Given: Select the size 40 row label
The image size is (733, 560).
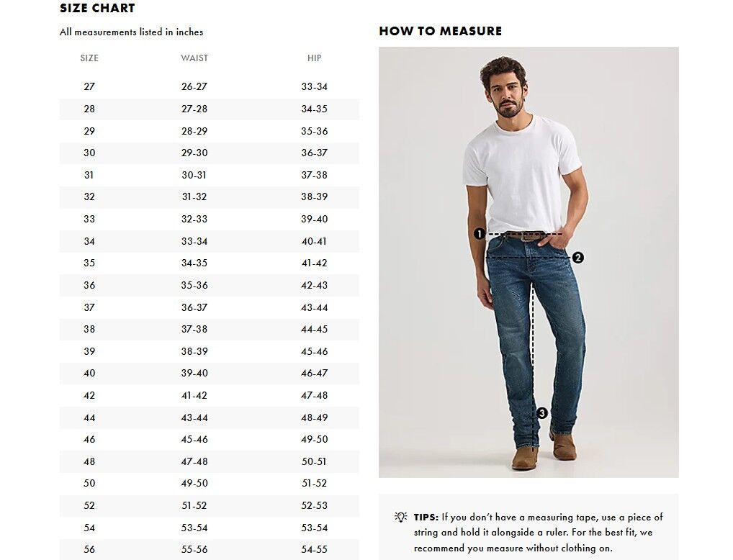Looking at the screenshot, I should (89, 373).
